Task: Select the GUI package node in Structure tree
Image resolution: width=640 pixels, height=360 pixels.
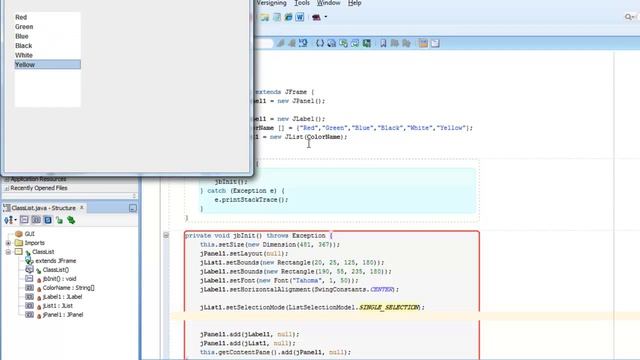Action: coord(29,234)
